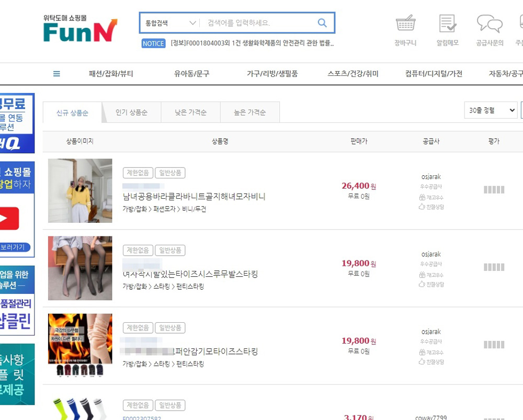This screenshot has height=420, width=523.
Task: Click the 일반상품 tag on the beanie product
Action: point(170,173)
